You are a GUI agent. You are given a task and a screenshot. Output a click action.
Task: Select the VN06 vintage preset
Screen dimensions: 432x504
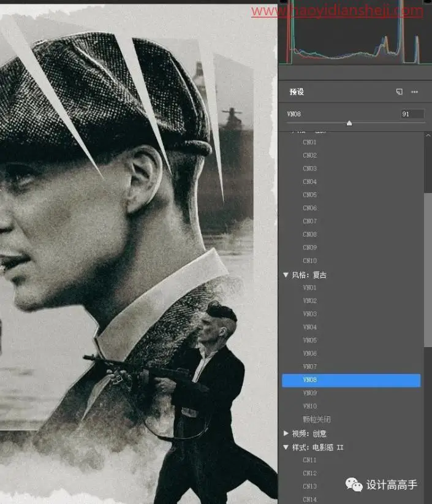309,354
